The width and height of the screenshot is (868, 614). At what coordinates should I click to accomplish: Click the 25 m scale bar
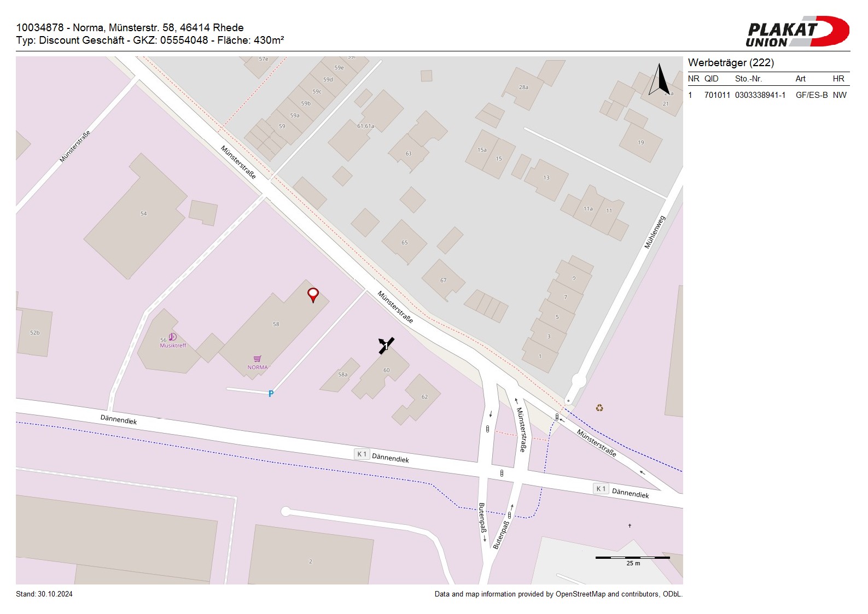tap(632, 558)
